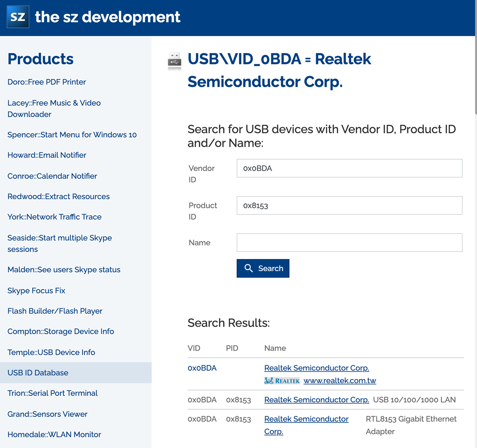
Task: Open Realtek Semiconductor Corp. link in first result row
Action: [317, 368]
